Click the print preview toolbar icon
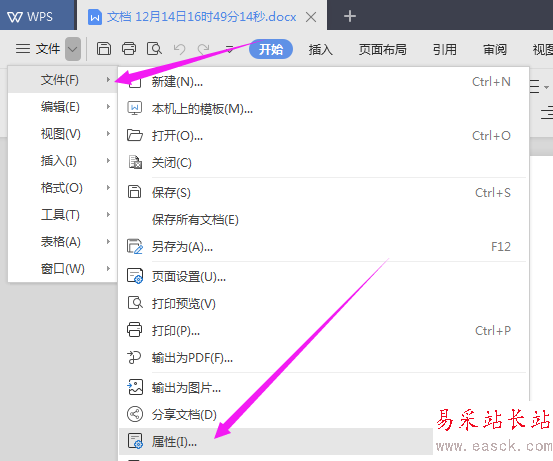 (x=154, y=49)
